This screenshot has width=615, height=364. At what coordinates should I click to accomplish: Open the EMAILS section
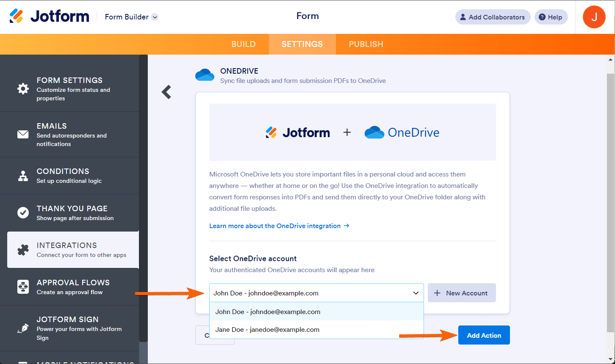[x=69, y=135]
